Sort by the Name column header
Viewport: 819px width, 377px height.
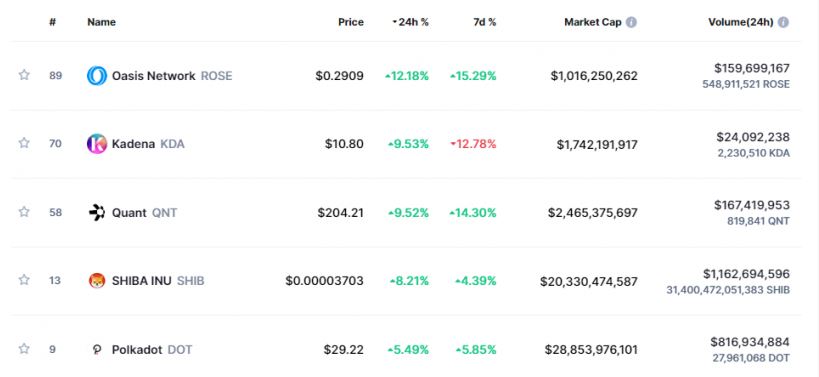pos(101,22)
